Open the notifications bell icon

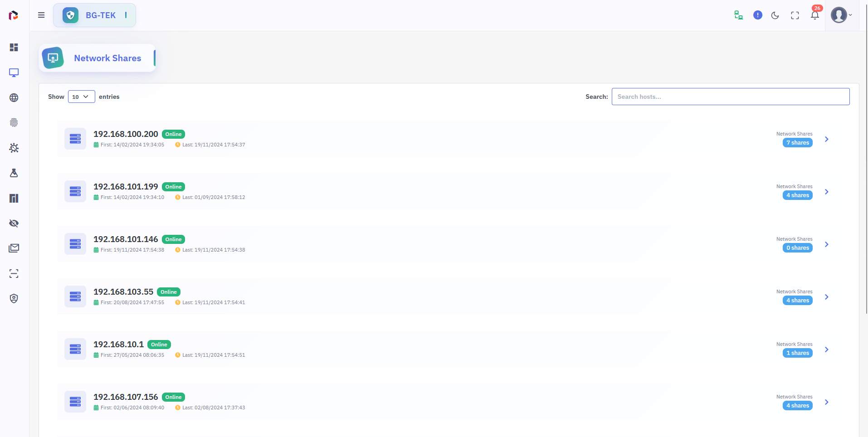click(814, 15)
